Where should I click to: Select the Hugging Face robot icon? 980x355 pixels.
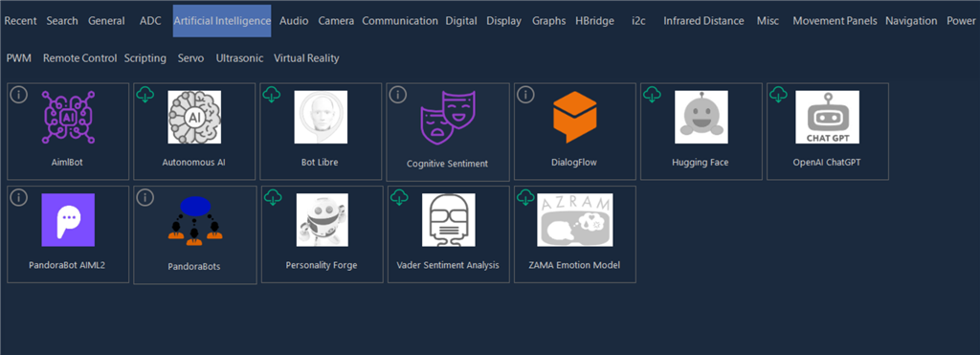pyautogui.click(x=702, y=117)
